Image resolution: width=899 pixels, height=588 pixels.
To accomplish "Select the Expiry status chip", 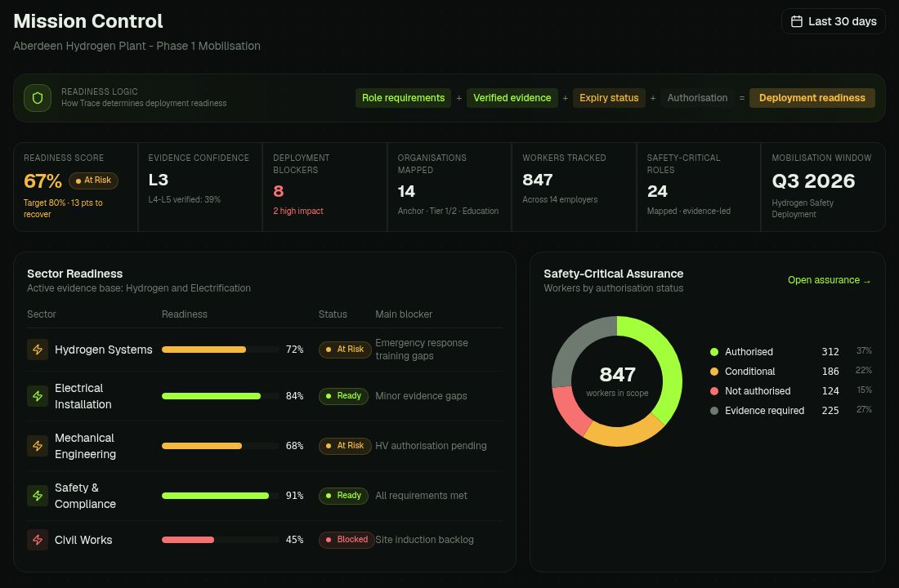I will [x=609, y=98].
